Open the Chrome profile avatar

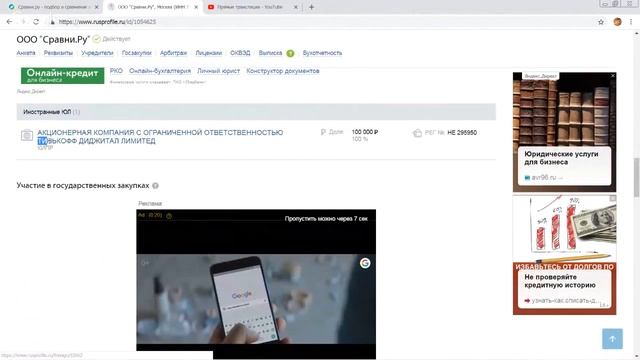[618, 22]
